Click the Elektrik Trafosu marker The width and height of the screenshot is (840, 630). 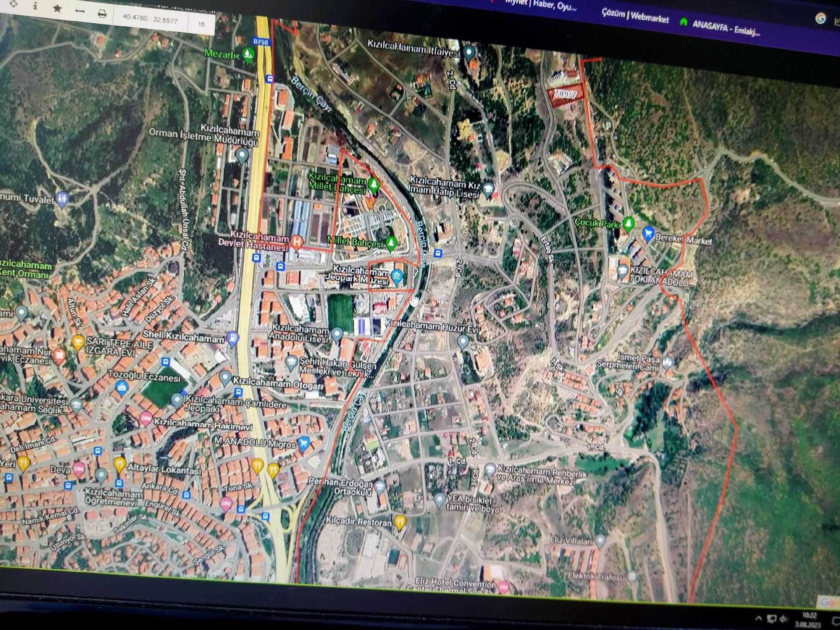click(x=632, y=577)
